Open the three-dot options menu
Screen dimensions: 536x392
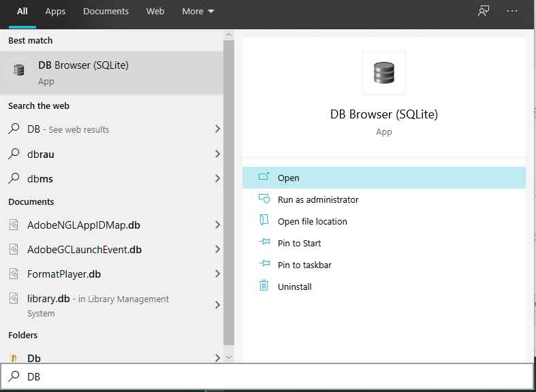point(512,12)
